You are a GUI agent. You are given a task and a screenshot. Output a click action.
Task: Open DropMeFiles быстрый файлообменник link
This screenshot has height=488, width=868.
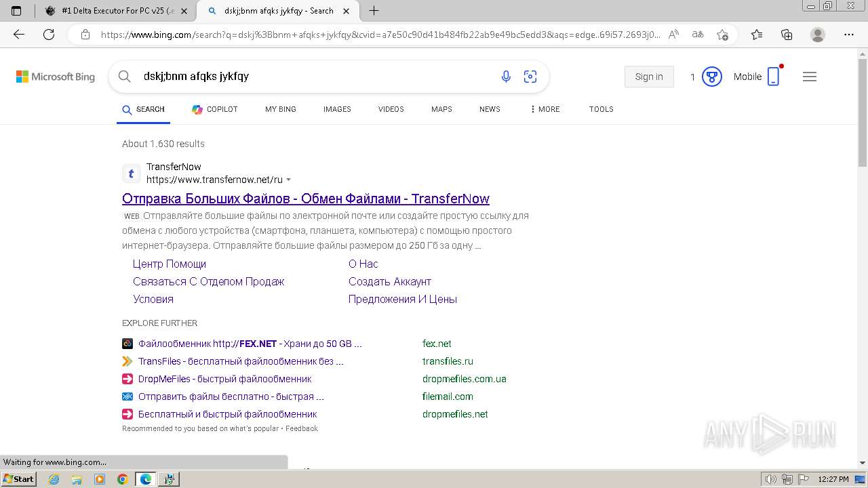point(225,379)
